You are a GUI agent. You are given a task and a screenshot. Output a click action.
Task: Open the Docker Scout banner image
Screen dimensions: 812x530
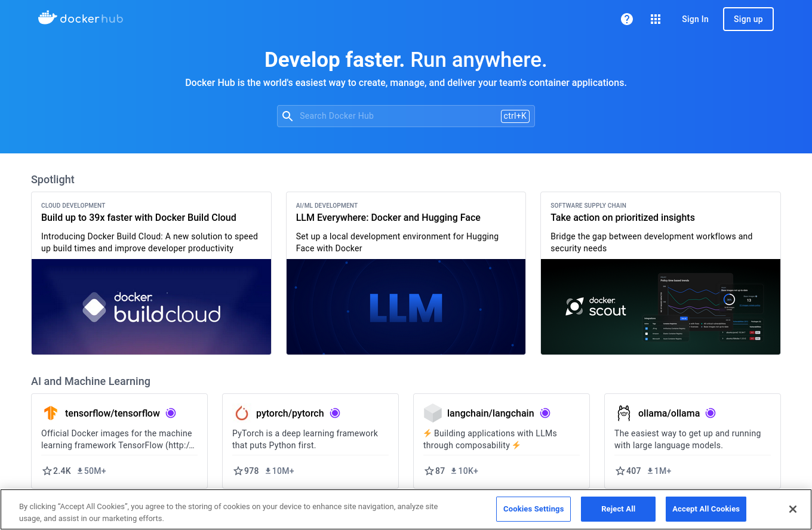[x=660, y=307]
